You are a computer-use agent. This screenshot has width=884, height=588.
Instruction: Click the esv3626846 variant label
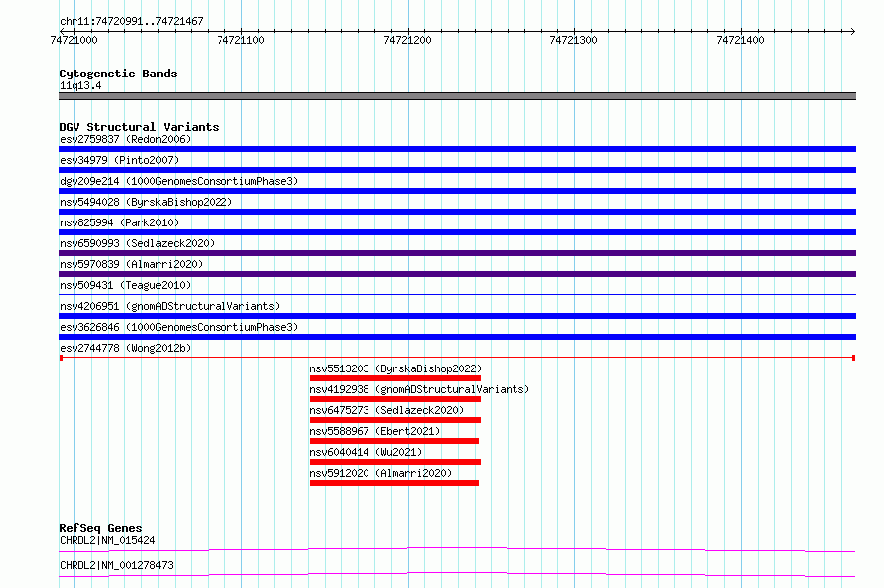click(x=178, y=327)
